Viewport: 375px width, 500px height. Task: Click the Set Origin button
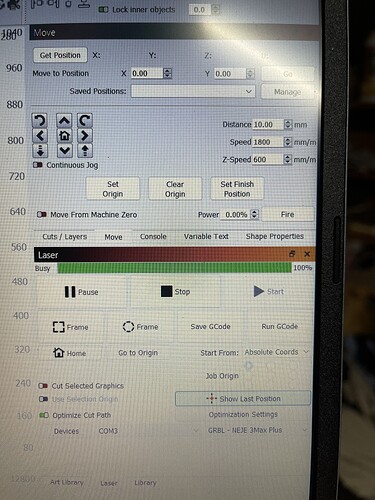113,189
